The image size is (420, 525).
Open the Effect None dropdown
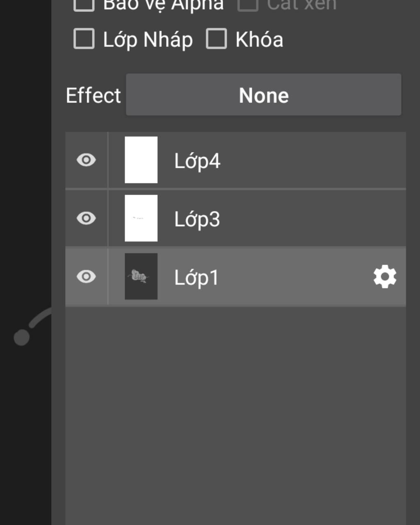pos(263,95)
